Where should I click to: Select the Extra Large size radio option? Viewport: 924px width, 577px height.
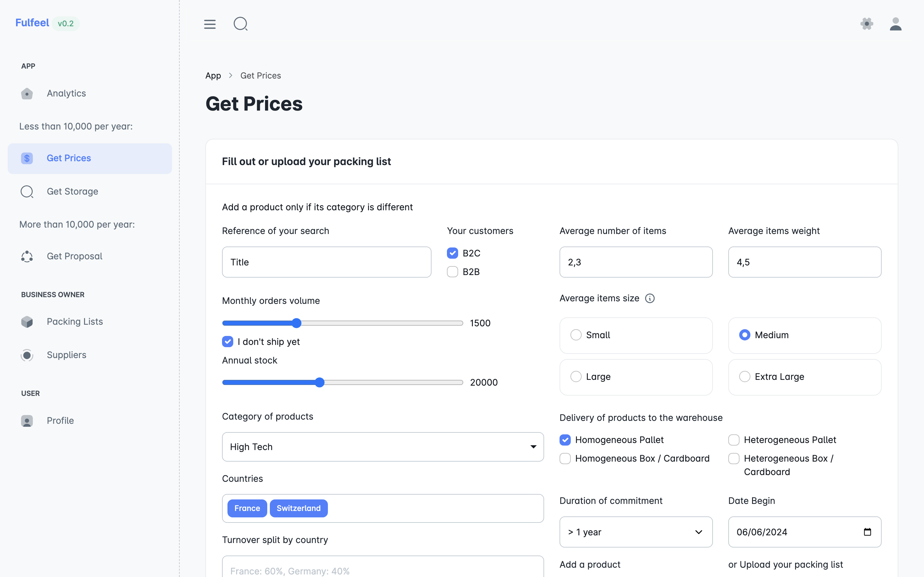click(745, 377)
